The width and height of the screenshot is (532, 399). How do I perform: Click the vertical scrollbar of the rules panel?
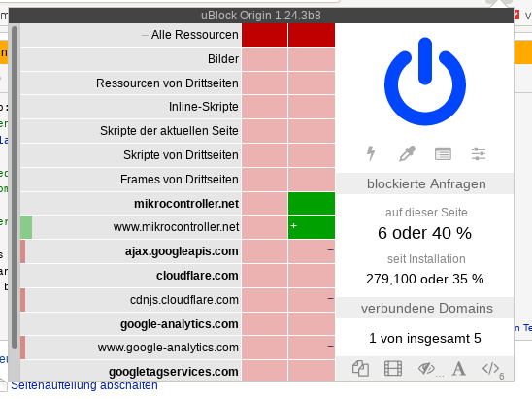(15, 187)
